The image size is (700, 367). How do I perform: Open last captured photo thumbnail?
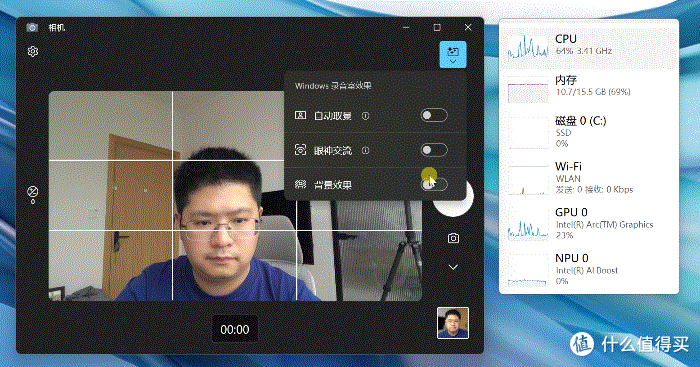coord(453,323)
